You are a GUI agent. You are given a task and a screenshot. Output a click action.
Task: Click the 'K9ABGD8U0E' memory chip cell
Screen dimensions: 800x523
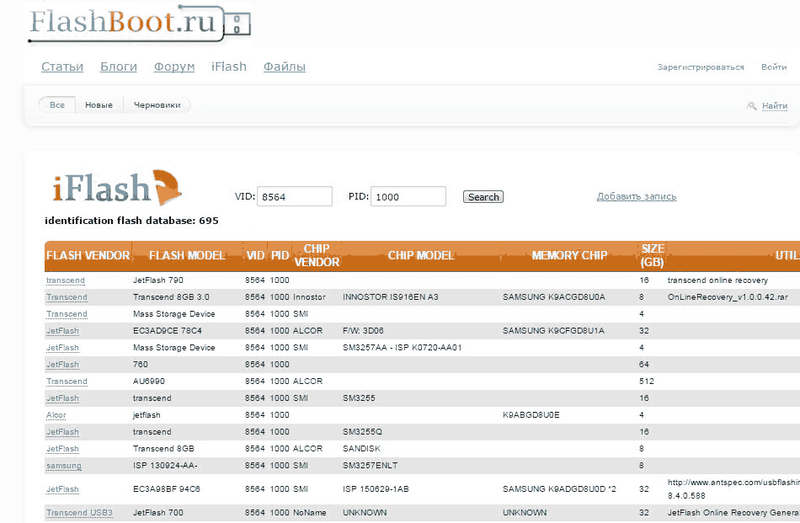(531, 415)
